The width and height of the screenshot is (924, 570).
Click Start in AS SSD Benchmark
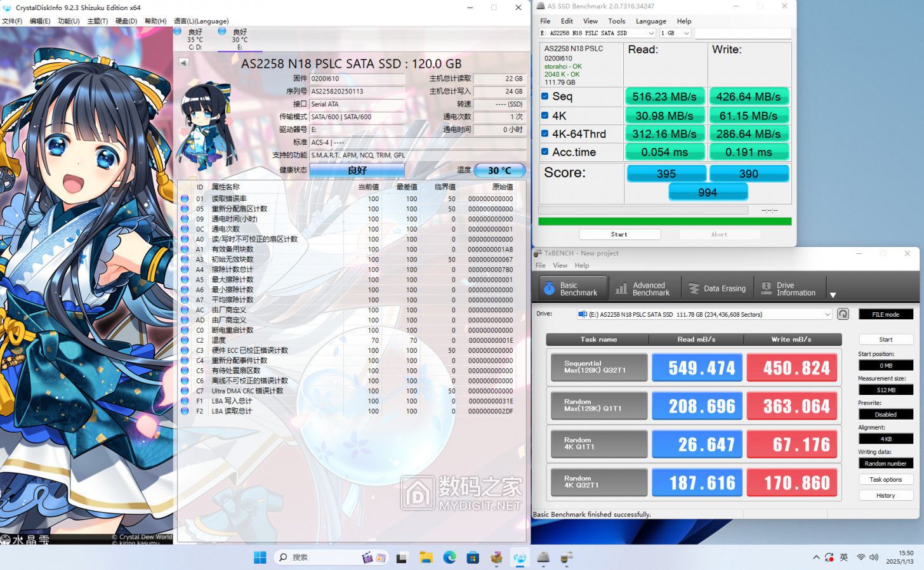pyautogui.click(x=619, y=234)
